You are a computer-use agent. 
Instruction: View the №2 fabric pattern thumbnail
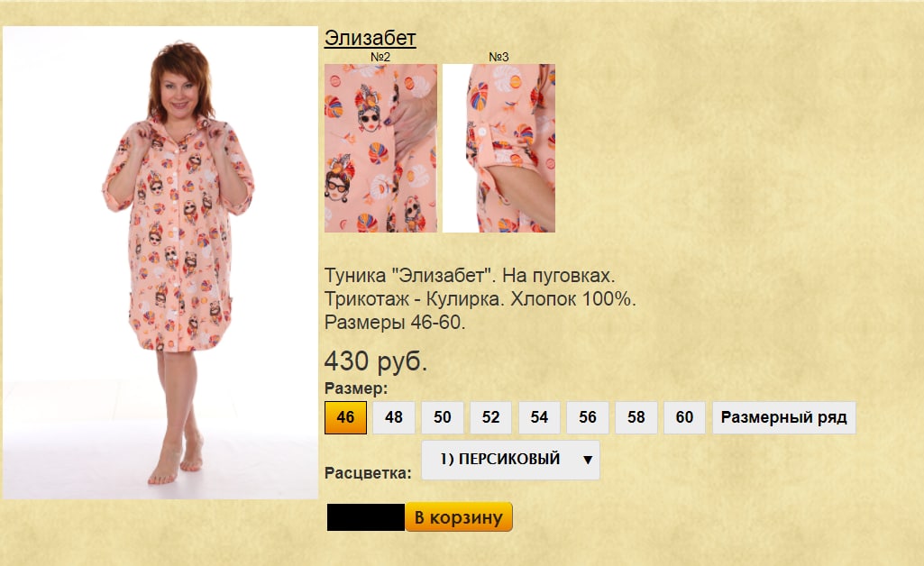coord(380,148)
